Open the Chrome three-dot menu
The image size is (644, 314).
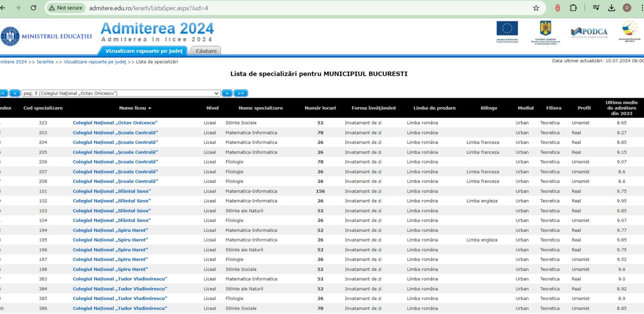tap(642, 7)
